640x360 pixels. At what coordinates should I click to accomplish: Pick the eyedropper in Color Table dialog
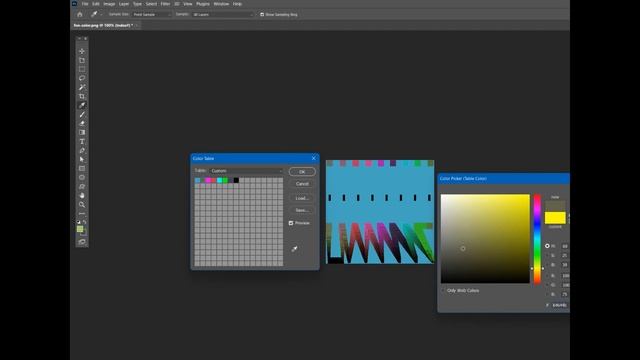click(294, 249)
